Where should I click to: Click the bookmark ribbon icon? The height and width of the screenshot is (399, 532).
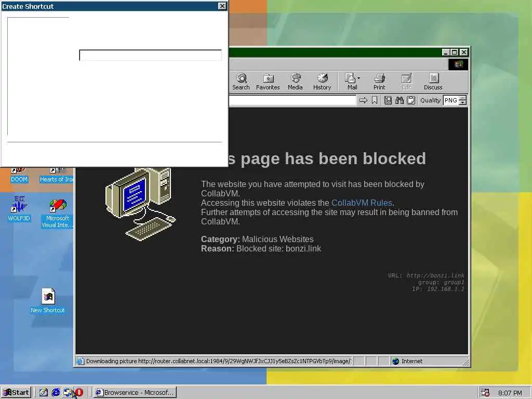tap(374, 100)
